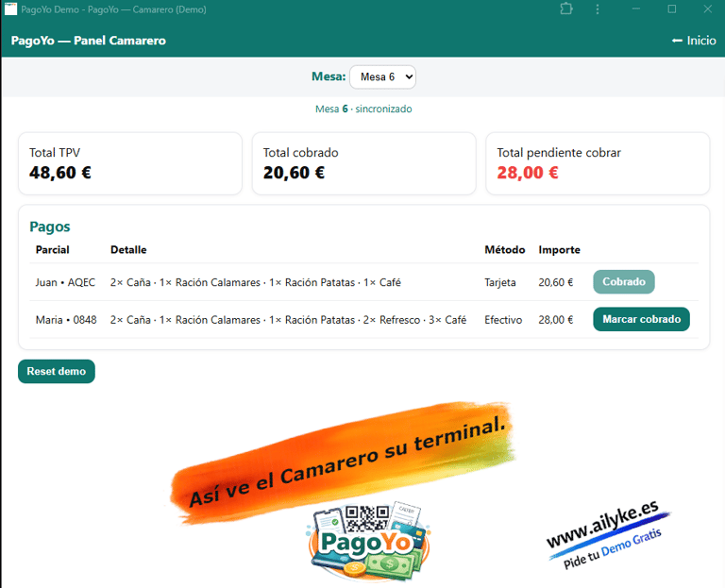Select the Total cobrado amount 20,60 €
Screen dimensions: 725x588
295,173
